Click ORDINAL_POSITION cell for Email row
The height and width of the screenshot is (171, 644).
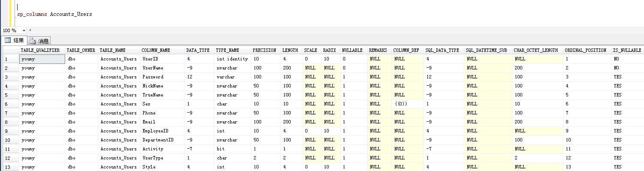587,122
